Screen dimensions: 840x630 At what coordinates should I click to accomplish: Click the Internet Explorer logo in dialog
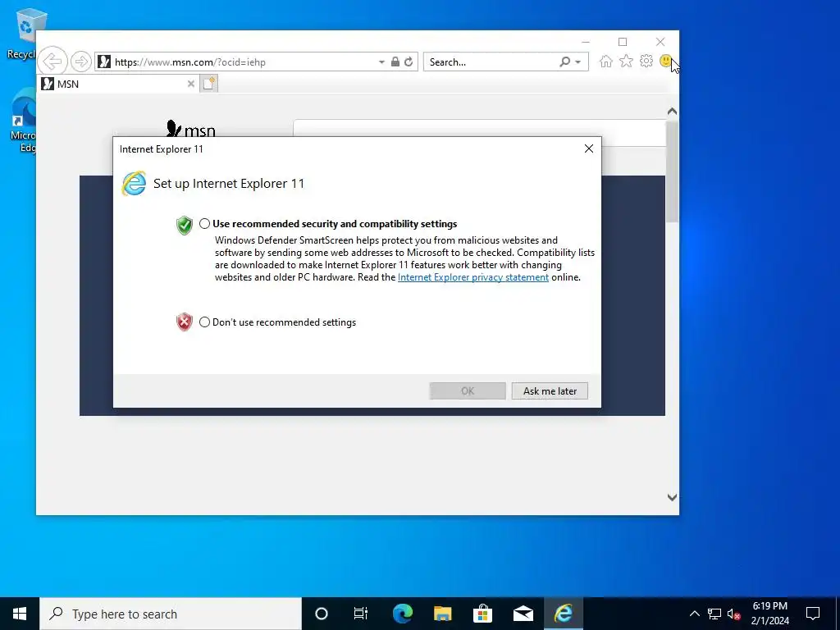(x=134, y=184)
